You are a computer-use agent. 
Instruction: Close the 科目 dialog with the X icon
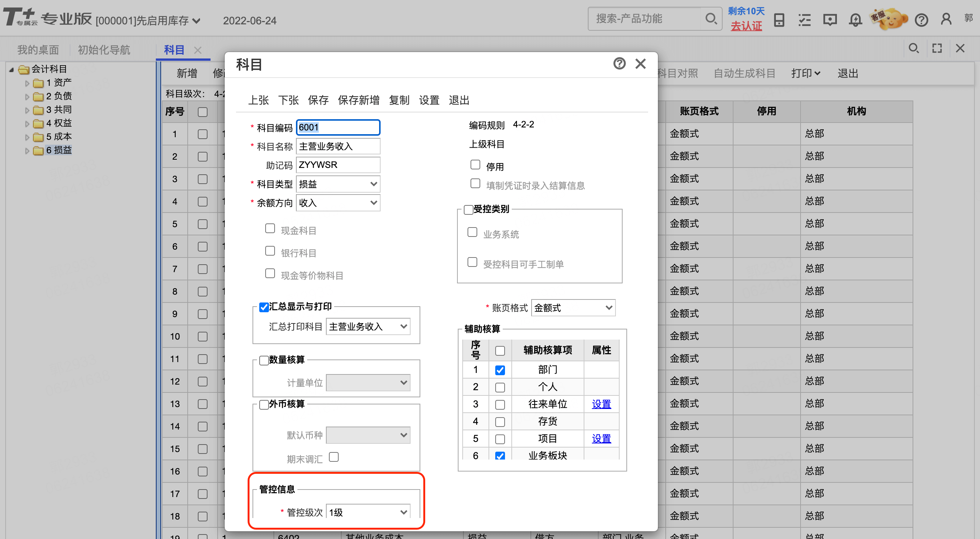click(641, 64)
